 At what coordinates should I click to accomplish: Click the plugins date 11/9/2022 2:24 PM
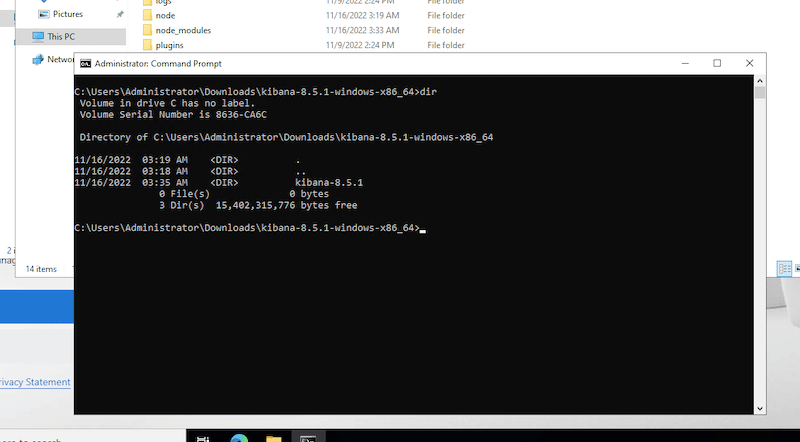click(x=360, y=45)
